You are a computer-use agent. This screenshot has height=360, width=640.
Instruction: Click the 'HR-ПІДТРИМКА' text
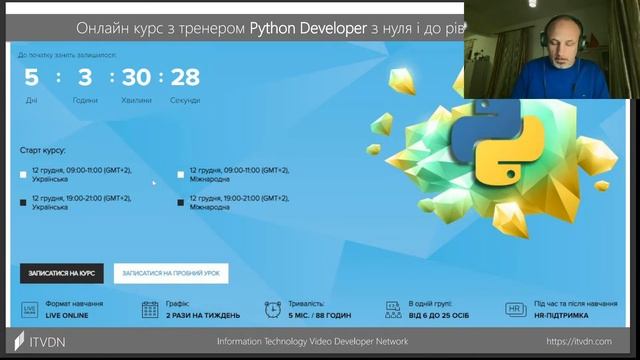pos(561,316)
